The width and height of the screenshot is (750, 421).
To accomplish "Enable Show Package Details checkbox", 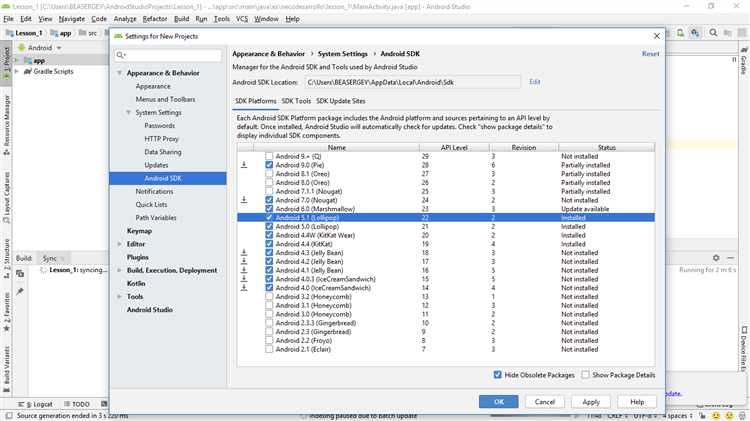I will (585, 375).
